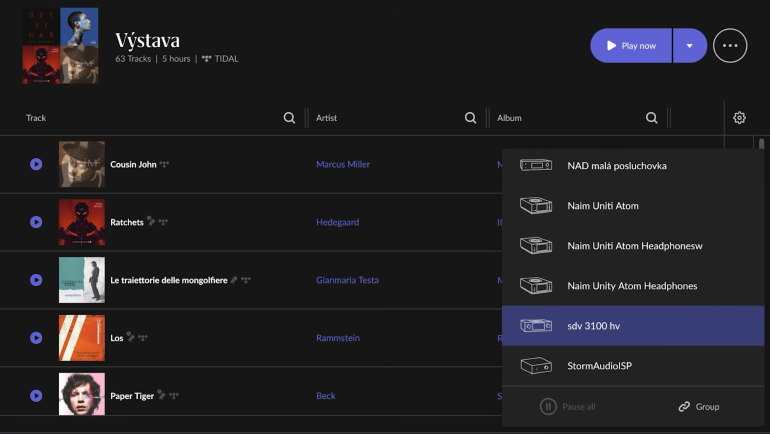This screenshot has width=770, height=434.
Task: Open artist Marcus Miller link
Action: click(343, 164)
